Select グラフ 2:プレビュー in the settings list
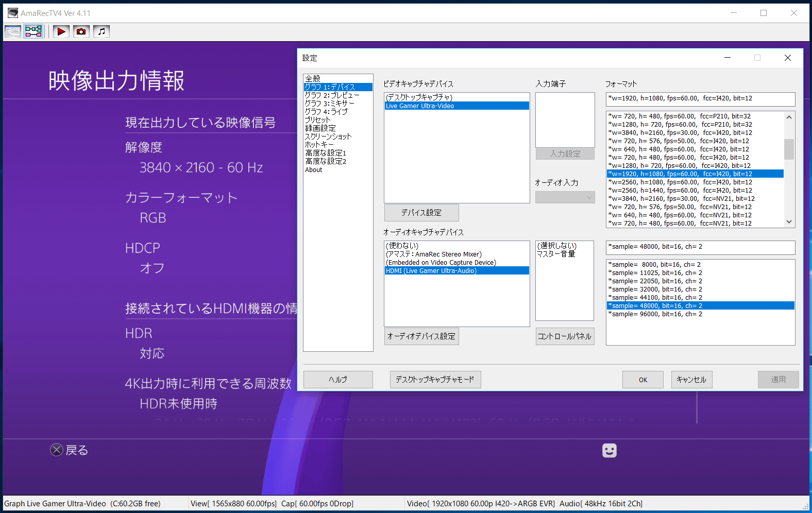 (x=338, y=95)
